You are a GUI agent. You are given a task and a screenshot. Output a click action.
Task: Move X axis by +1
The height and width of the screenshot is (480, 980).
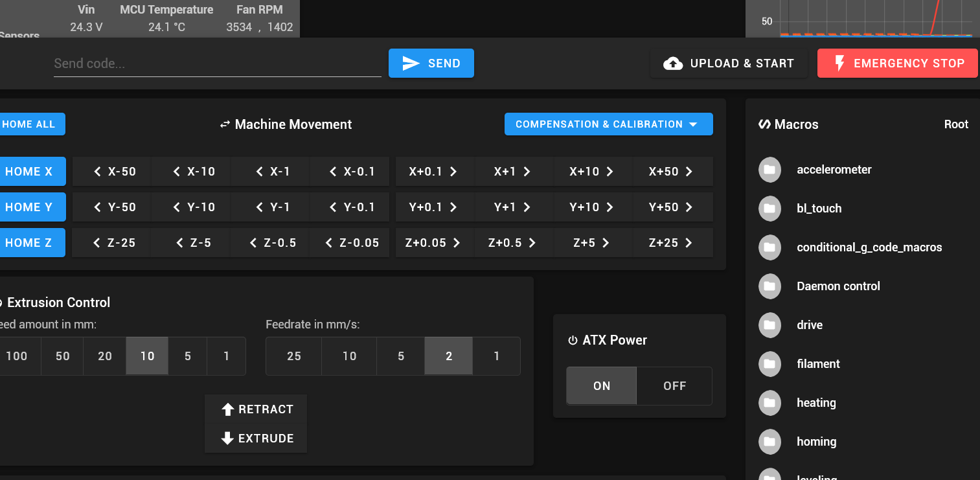click(x=514, y=172)
